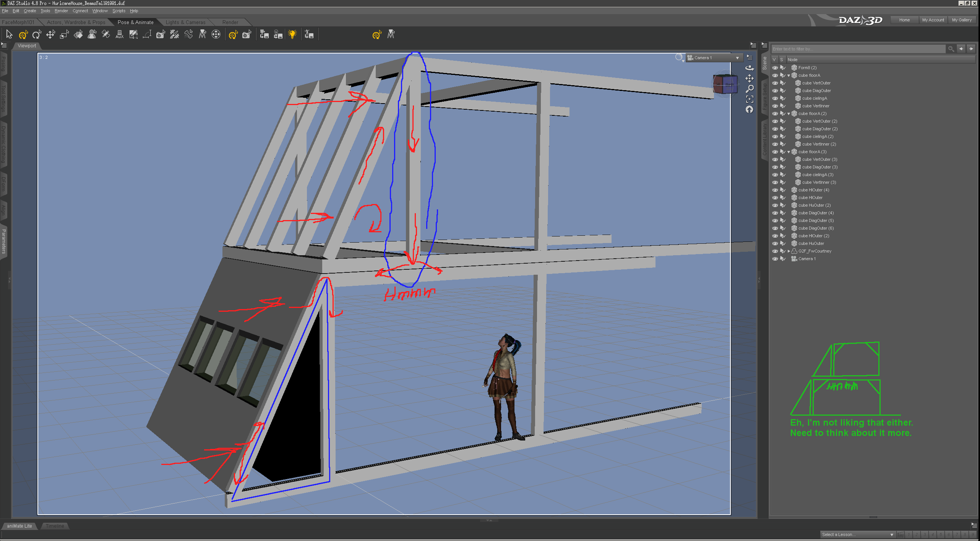Collapse the cube floorA (2) tree node
980x541 pixels.
(789, 113)
